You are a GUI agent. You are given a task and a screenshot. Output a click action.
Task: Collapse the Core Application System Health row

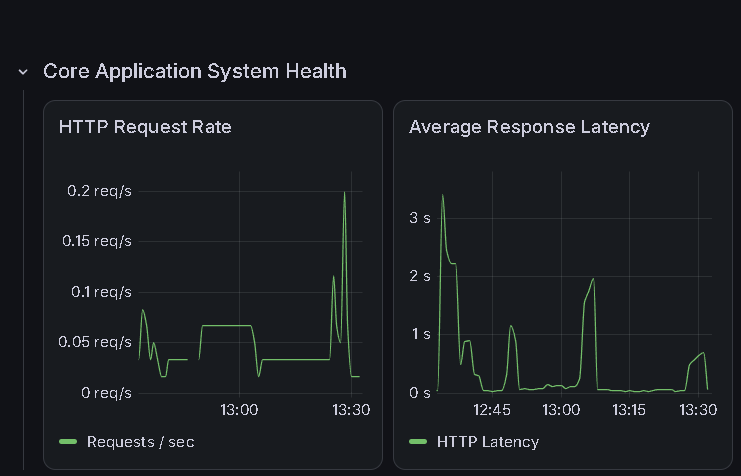point(23,72)
